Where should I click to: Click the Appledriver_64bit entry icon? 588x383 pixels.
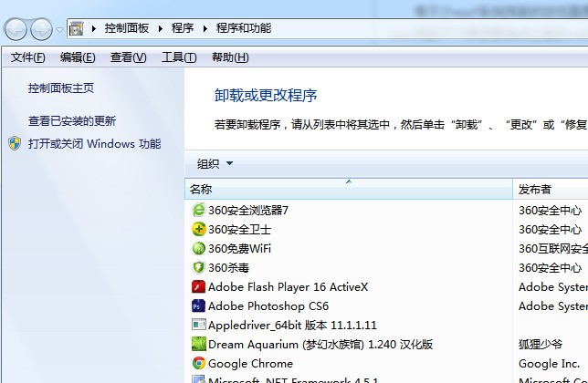(x=198, y=325)
